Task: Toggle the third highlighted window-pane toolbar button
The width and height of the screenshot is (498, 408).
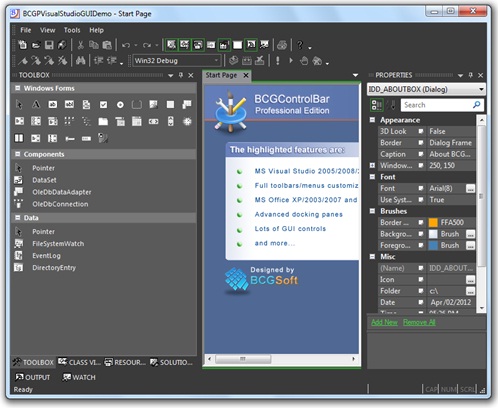Action: 198,44
